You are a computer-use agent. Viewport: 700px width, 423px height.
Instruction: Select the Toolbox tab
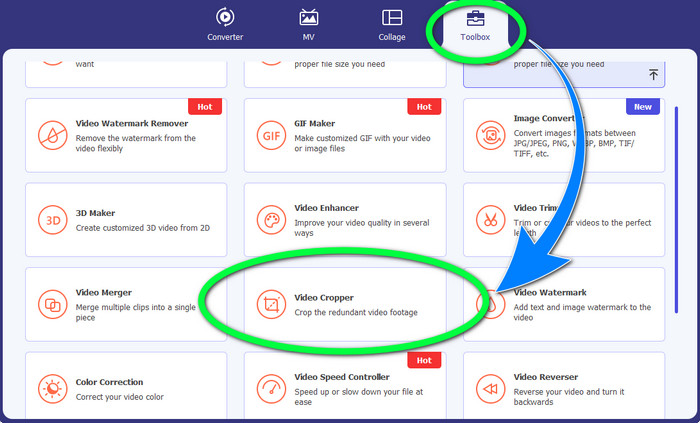475,24
